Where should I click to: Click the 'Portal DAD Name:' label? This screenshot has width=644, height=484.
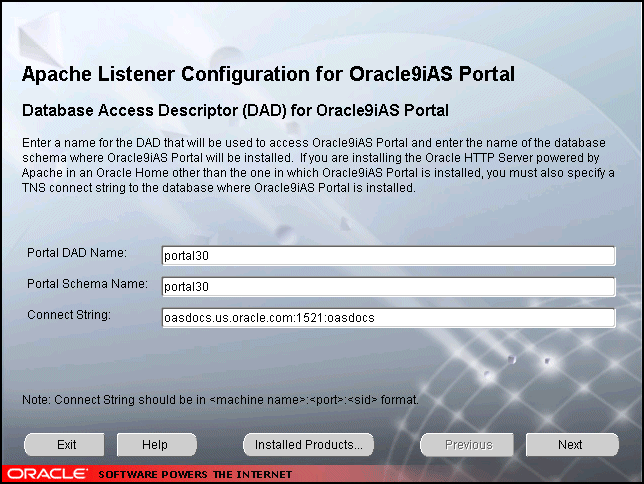click(77, 253)
